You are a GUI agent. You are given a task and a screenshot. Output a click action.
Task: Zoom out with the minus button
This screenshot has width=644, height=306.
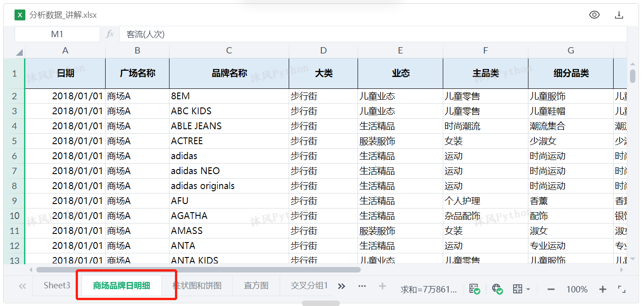point(551,289)
